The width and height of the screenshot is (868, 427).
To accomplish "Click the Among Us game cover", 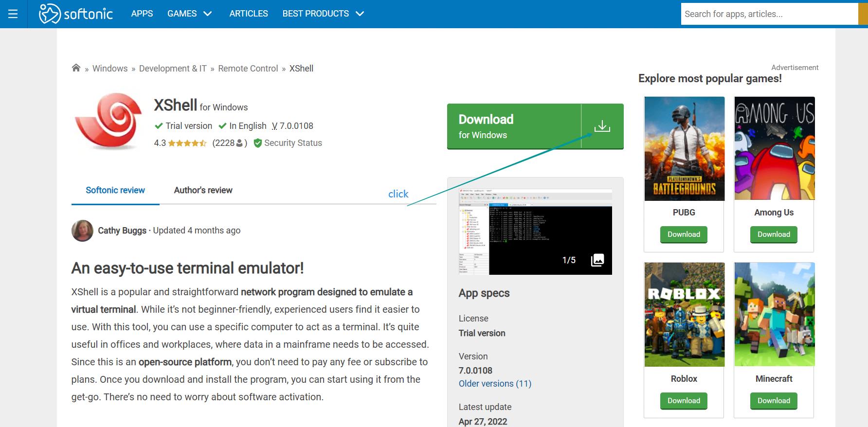I will click(x=774, y=148).
